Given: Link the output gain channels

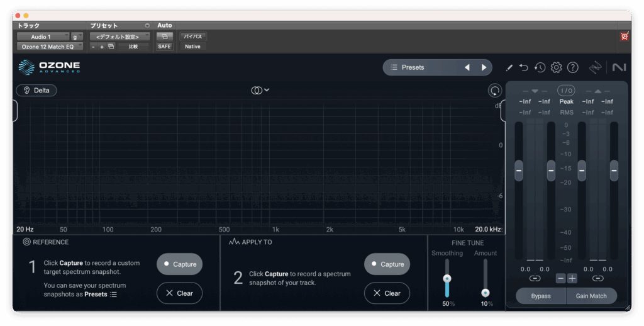Looking at the screenshot, I should [597, 278].
